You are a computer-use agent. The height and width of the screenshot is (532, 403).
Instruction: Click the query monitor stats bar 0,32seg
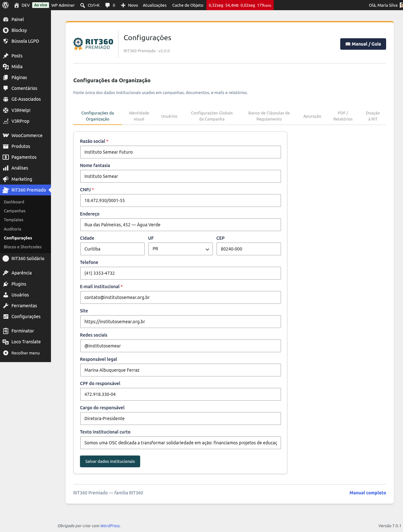(240, 5)
